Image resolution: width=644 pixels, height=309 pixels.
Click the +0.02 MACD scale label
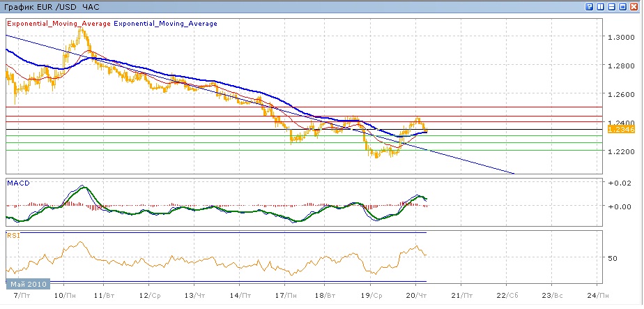pos(620,183)
